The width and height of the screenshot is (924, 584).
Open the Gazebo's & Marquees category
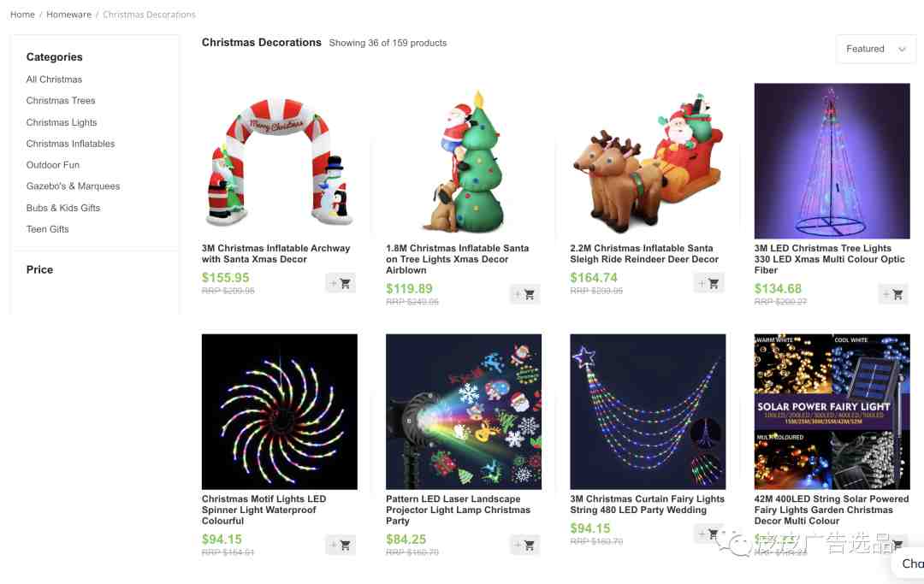coord(73,186)
